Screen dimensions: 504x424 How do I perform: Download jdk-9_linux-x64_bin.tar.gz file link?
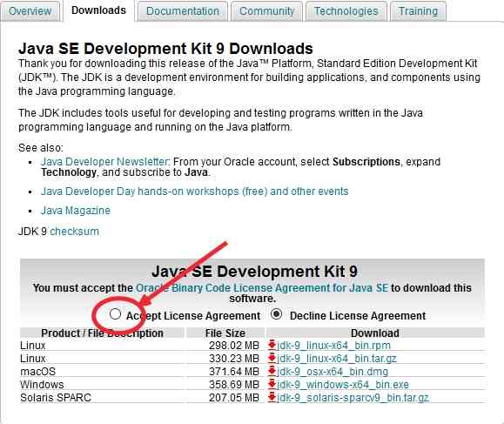[337, 359]
